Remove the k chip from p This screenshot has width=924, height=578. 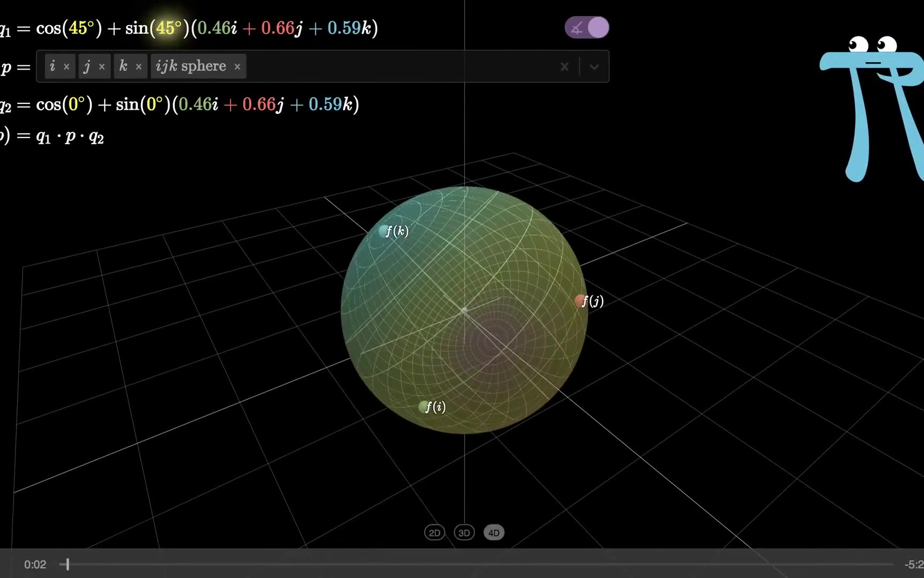[x=138, y=67]
